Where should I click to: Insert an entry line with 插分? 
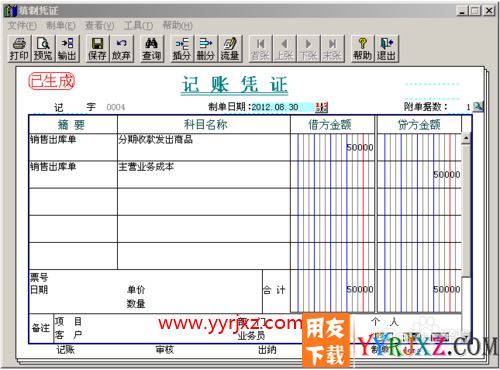coord(182,49)
